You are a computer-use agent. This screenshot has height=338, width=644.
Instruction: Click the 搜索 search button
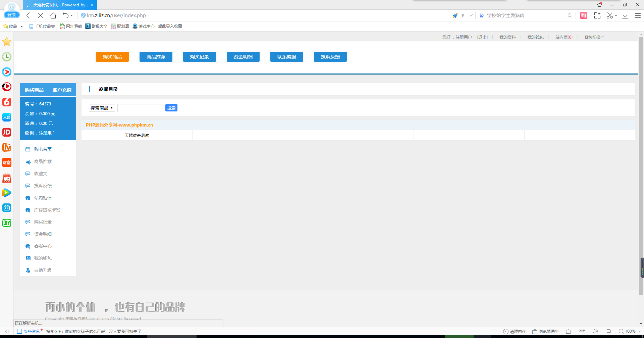coord(171,108)
